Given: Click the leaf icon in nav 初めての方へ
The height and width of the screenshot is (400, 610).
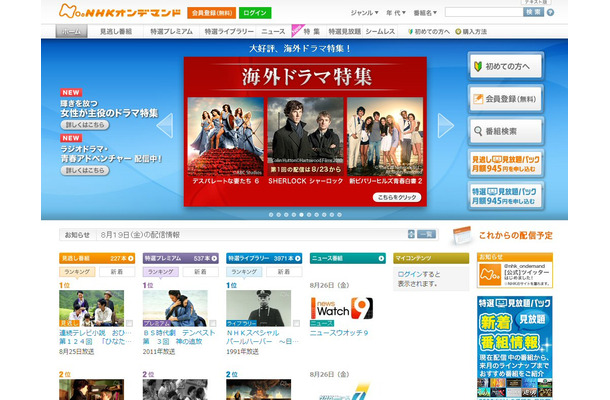Looking at the screenshot, I should coord(410,32).
